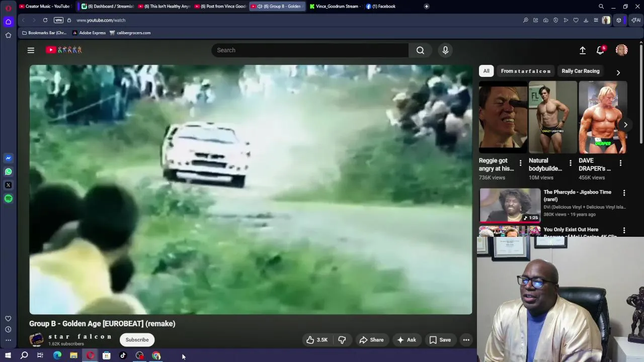Open Windows Start menu
The image size is (644, 362).
point(8,356)
